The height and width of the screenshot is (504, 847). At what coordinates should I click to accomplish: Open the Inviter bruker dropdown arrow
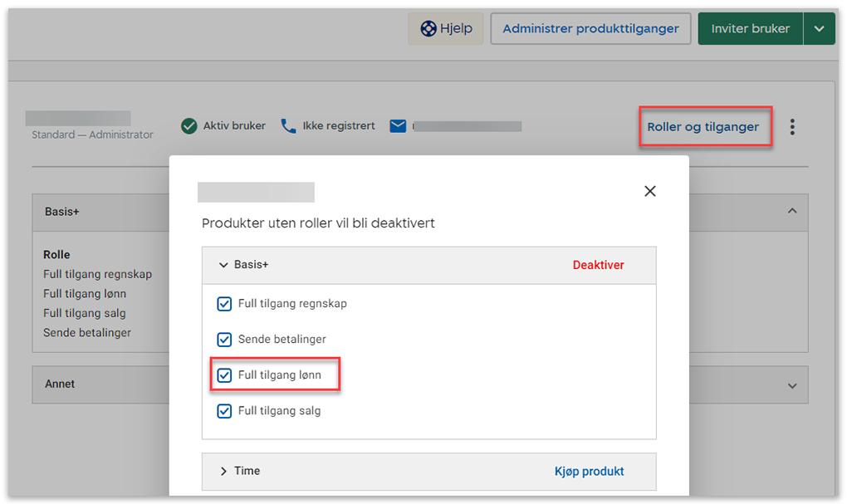(819, 29)
